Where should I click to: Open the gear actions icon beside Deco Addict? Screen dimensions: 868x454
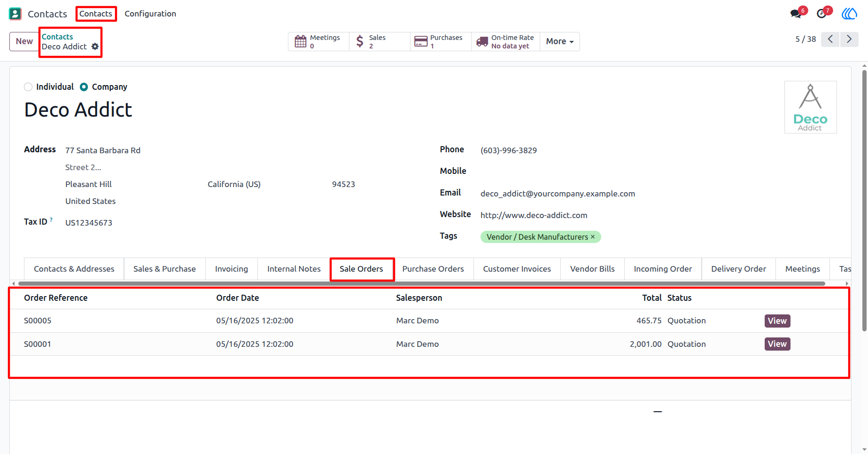95,47
